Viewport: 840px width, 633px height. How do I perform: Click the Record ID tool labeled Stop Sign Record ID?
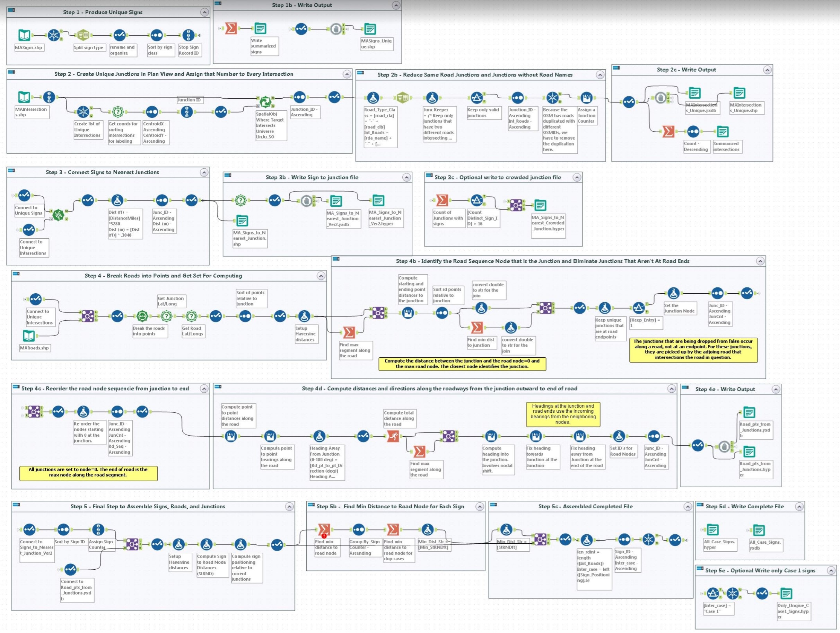click(x=189, y=35)
